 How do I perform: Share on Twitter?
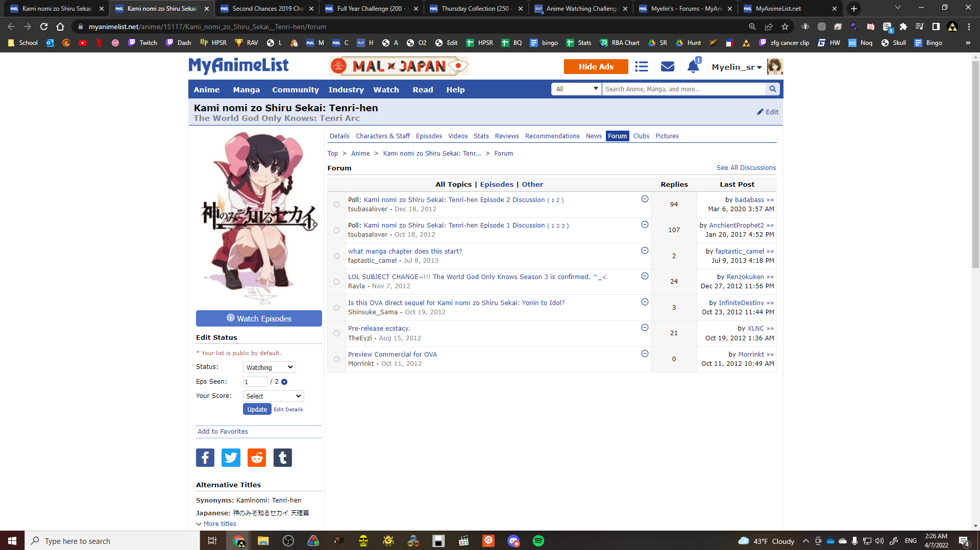(231, 458)
